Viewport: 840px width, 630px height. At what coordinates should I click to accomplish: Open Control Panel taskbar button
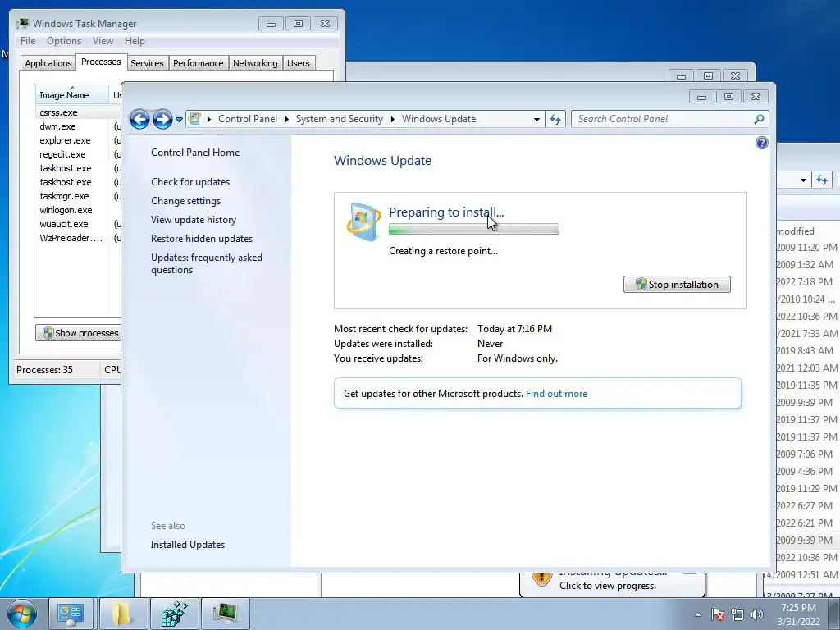pyautogui.click(x=71, y=614)
